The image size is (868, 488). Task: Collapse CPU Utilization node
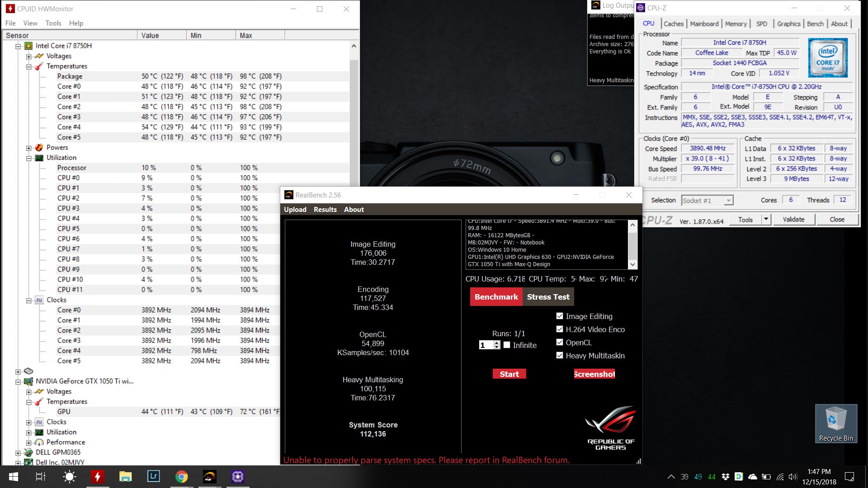click(29, 158)
